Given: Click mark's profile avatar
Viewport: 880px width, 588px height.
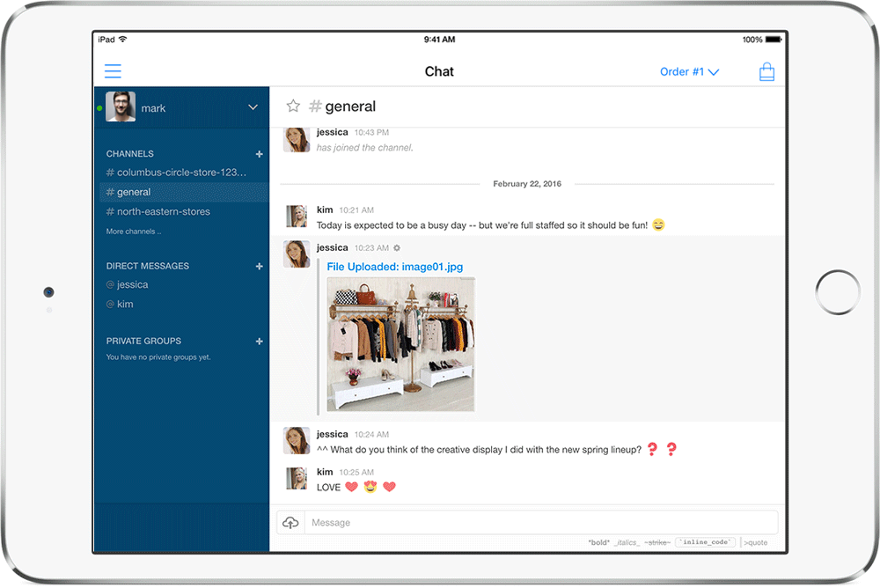Looking at the screenshot, I should pyautogui.click(x=121, y=107).
